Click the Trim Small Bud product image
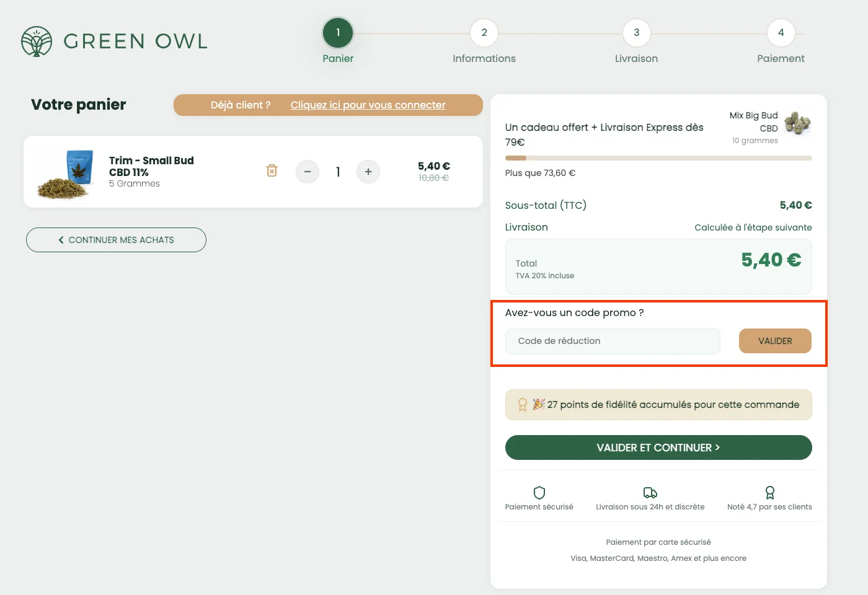868x595 pixels. click(66, 174)
